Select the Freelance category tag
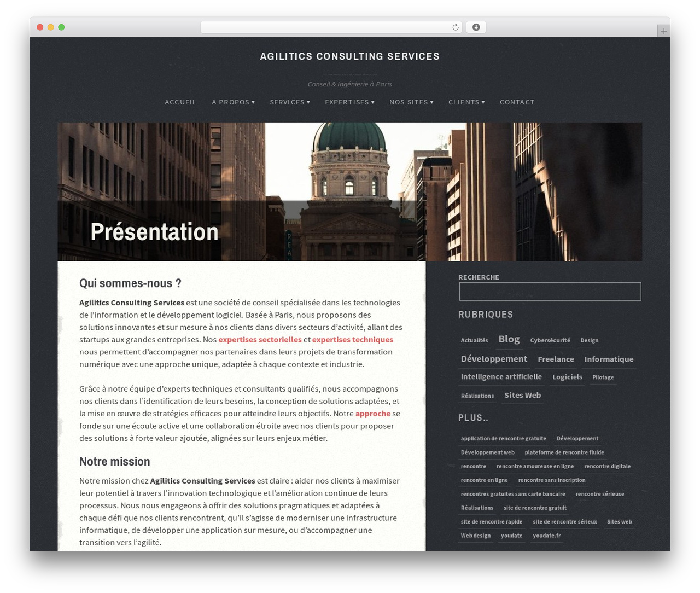Image resolution: width=700 pixels, height=593 pixels. 556,359
